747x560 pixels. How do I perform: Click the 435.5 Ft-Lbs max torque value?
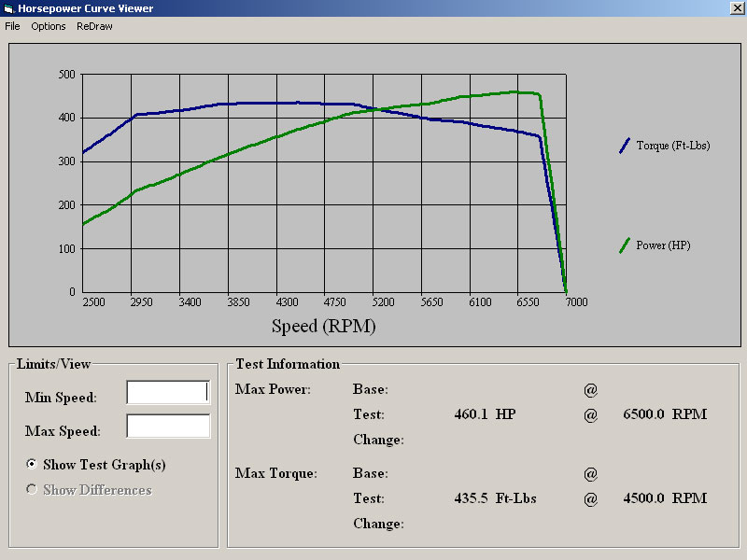(496, 498)
